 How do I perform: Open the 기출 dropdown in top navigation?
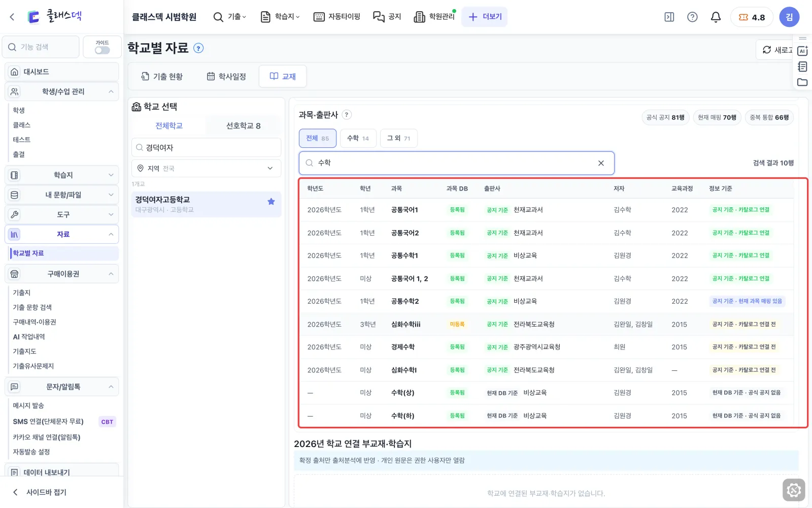coord(229,17)
